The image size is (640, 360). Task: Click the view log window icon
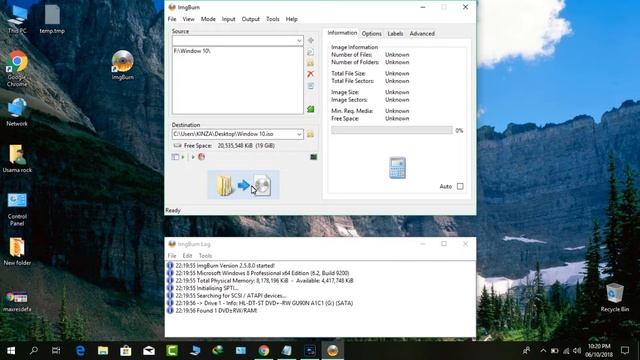click(175, 157)
